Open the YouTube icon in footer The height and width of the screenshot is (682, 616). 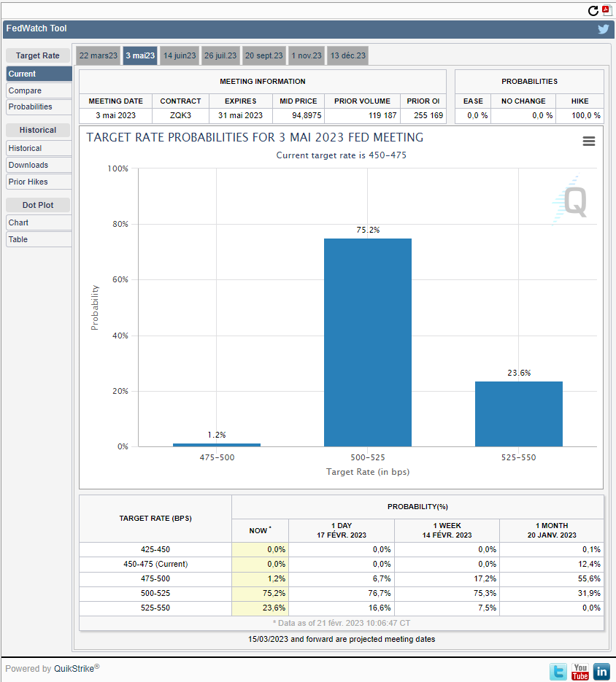580,672
